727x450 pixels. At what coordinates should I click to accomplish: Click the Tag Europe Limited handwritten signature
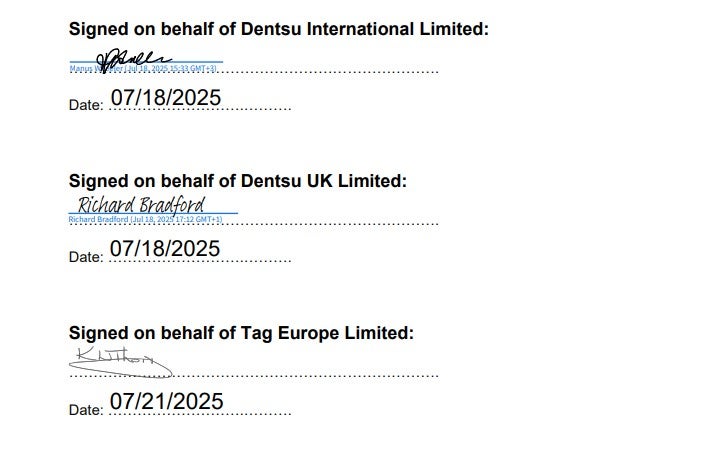coord(115,358)
